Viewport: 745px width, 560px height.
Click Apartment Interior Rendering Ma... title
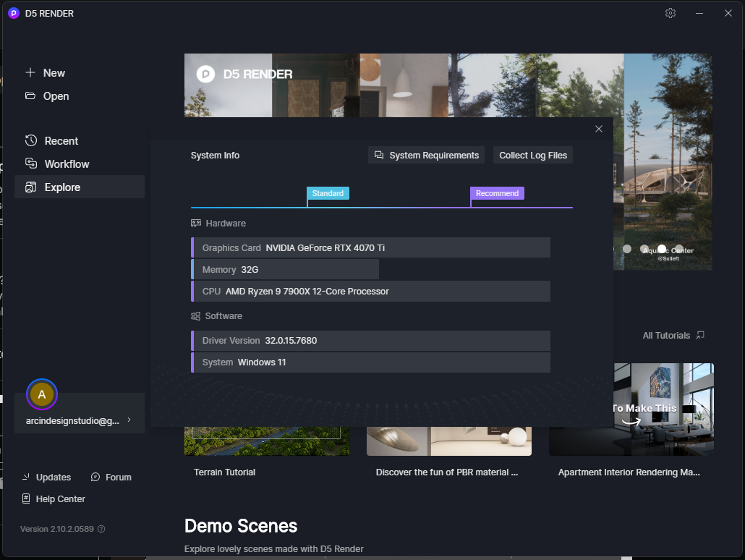629,472
